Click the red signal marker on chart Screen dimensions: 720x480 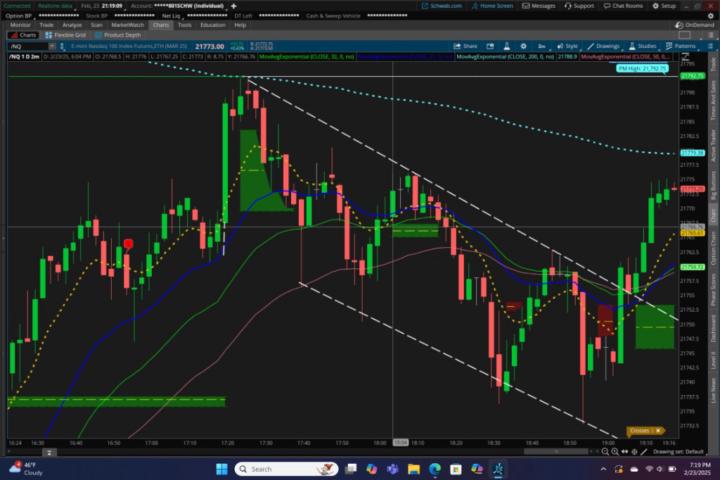point(128,244)
